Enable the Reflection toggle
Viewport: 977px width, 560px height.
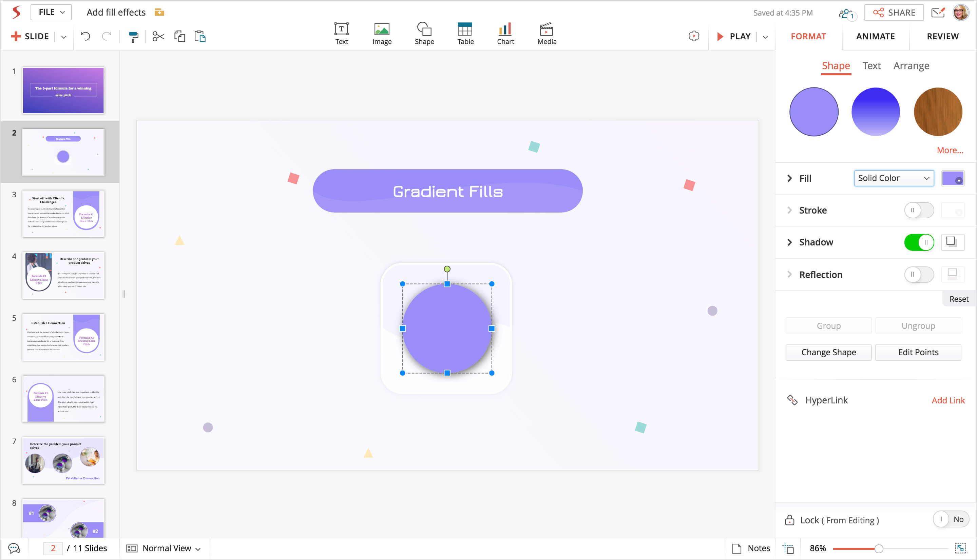pos(919,275)
